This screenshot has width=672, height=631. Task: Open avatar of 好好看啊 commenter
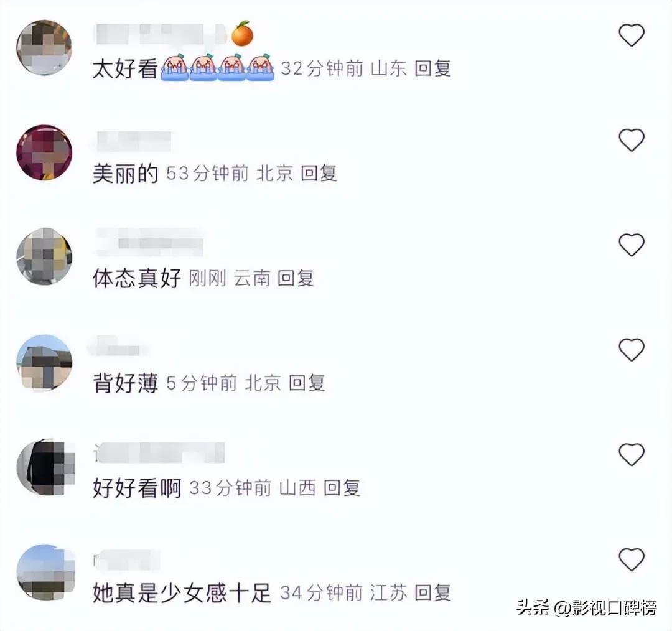[45, 467]
